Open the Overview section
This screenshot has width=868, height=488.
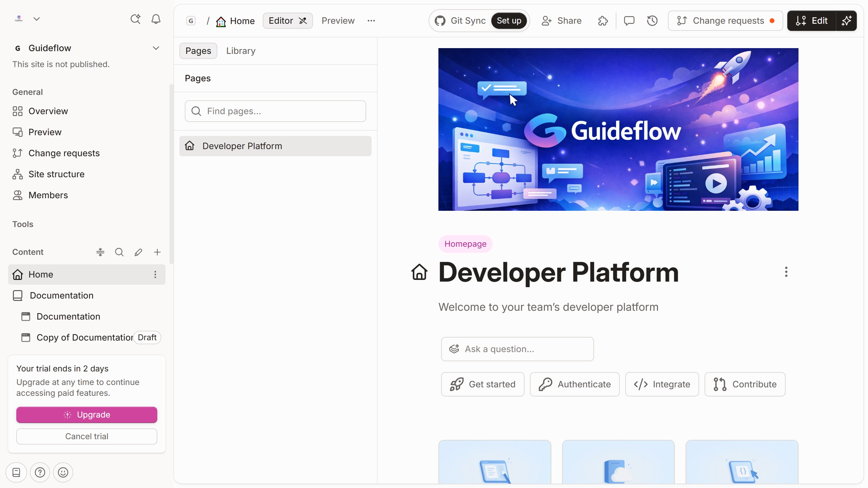[86, 111]
